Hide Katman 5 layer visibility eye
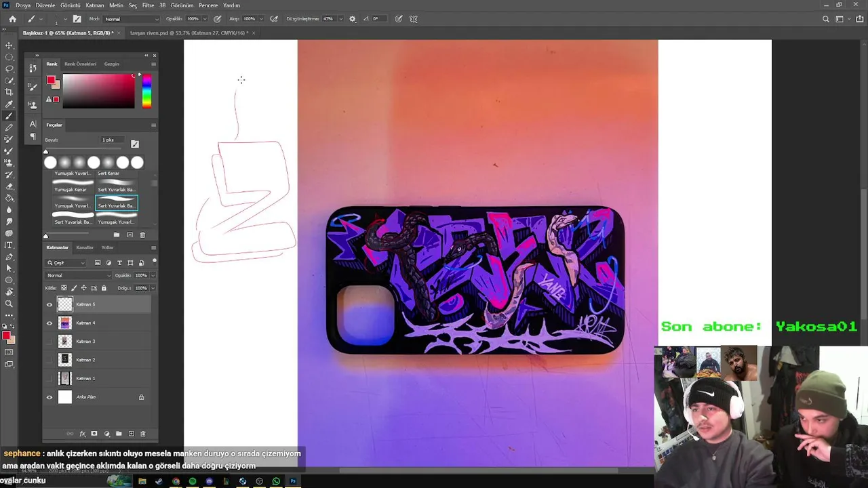This screenshot has width=868, height=488. pyautogui.click(x=49, y=305)
